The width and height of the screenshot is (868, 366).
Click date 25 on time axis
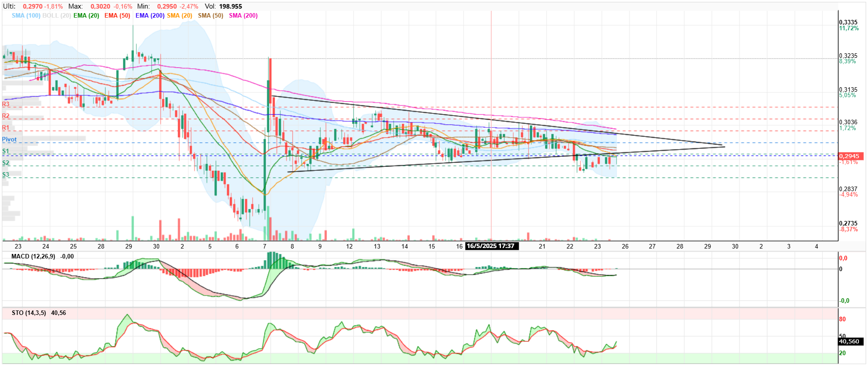74,247
